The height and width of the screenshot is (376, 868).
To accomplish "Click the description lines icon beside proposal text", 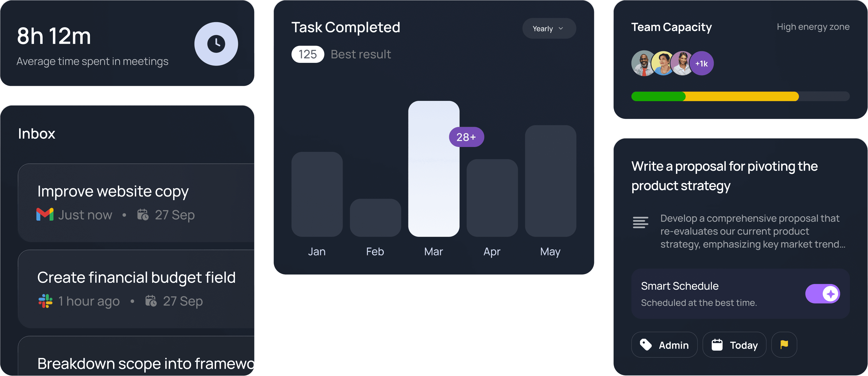I will tap(641, 222).
